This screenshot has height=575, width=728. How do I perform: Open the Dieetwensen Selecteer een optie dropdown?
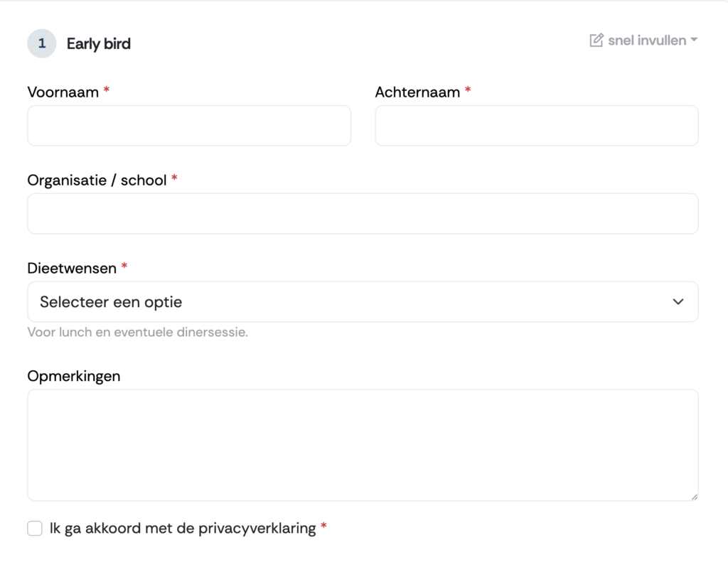pos(363,301)
